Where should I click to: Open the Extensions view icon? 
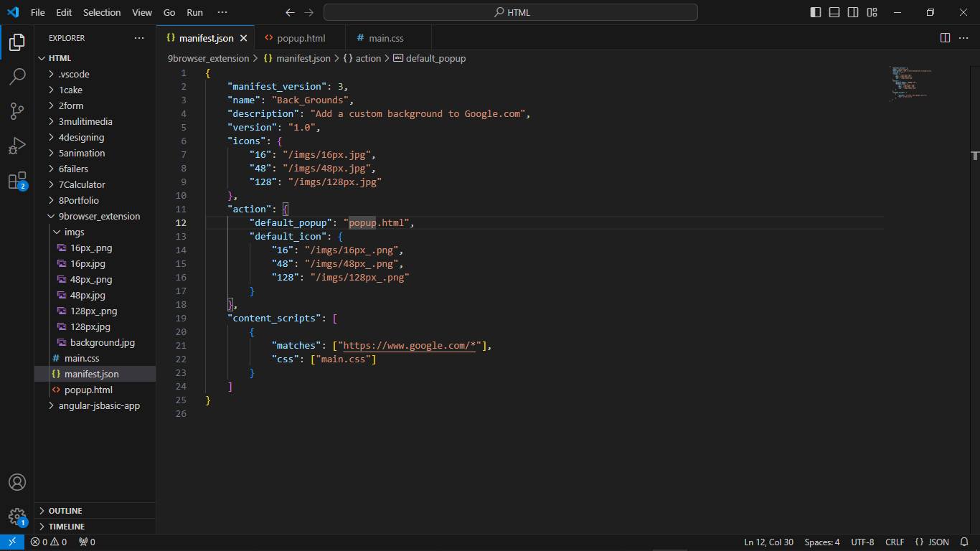pyautogui.click(x=17, y=181)
